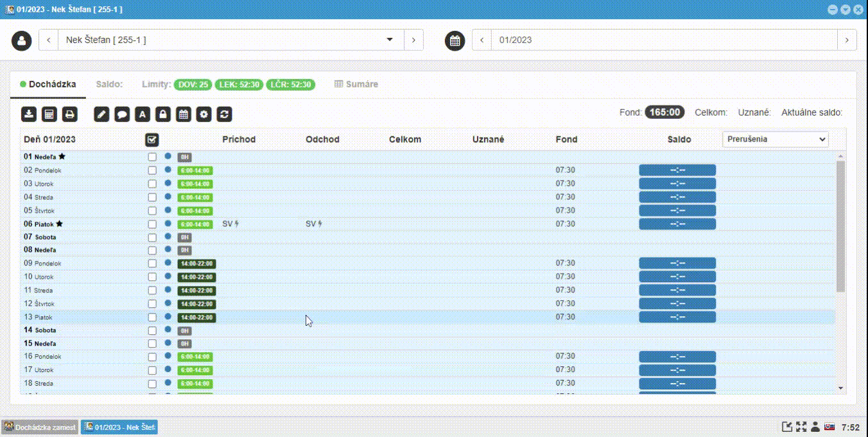Click the saldo button for 13 Piatok

click(x=677, y=317)
